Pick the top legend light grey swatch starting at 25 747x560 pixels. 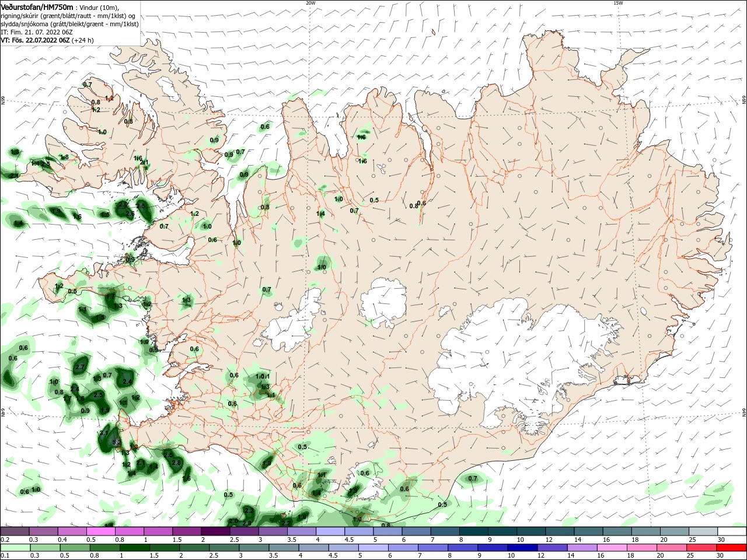click(703, 531)
